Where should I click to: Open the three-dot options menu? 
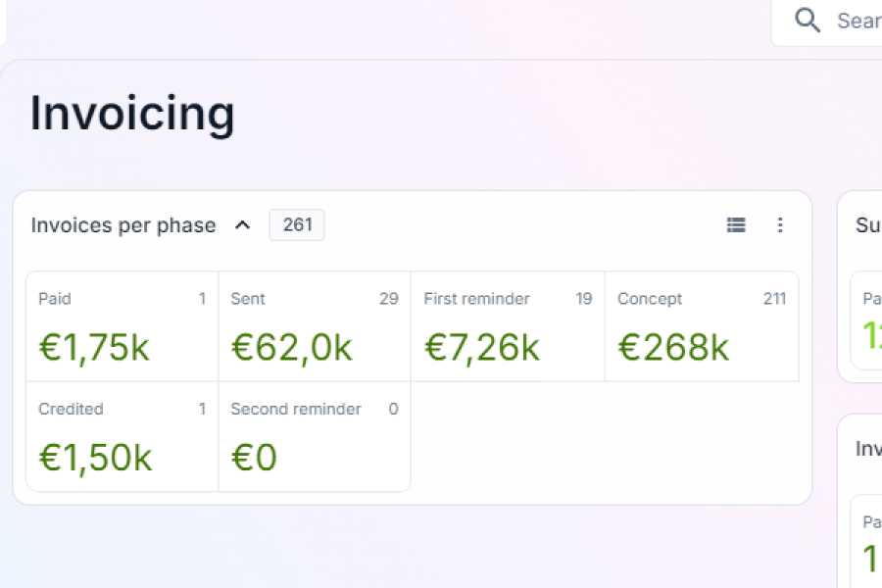(x=780, y=225)
